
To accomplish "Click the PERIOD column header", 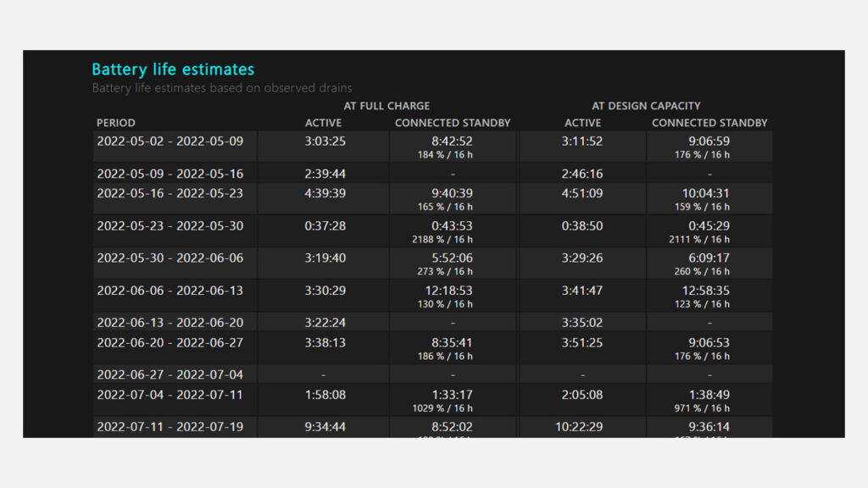I will pos(116,123).
